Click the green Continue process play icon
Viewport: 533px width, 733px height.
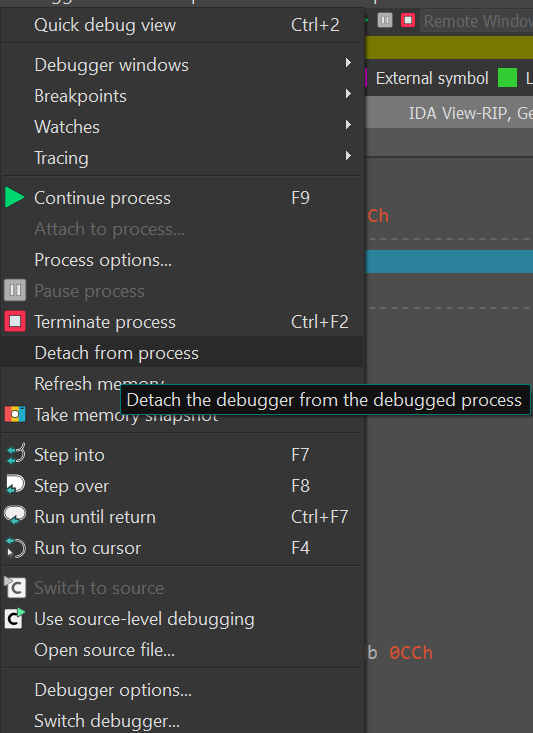click(14, 197)
